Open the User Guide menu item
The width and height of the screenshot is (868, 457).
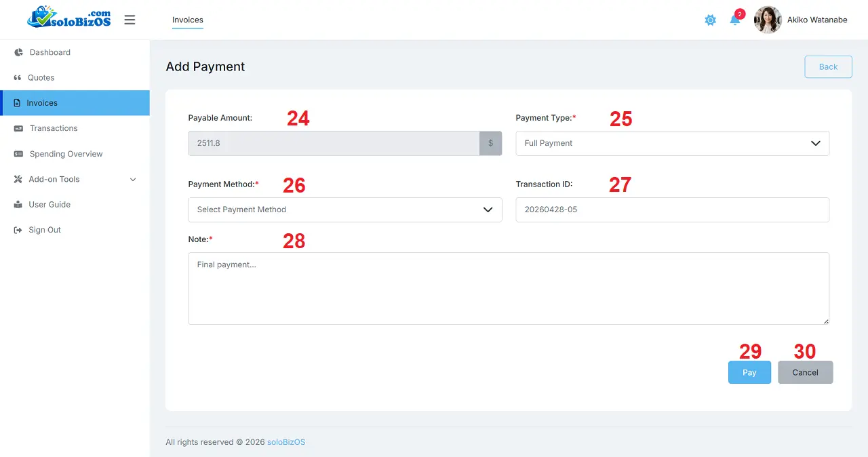pos(75,205)
